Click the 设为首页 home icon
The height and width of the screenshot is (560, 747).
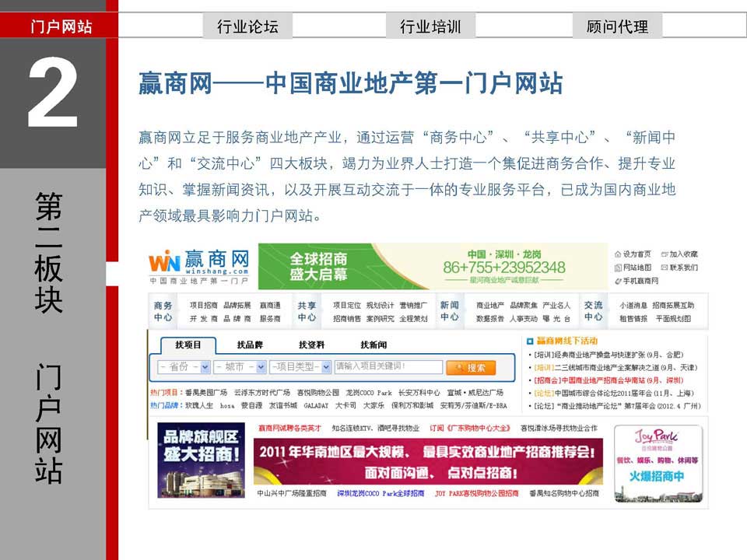(618, 254)
